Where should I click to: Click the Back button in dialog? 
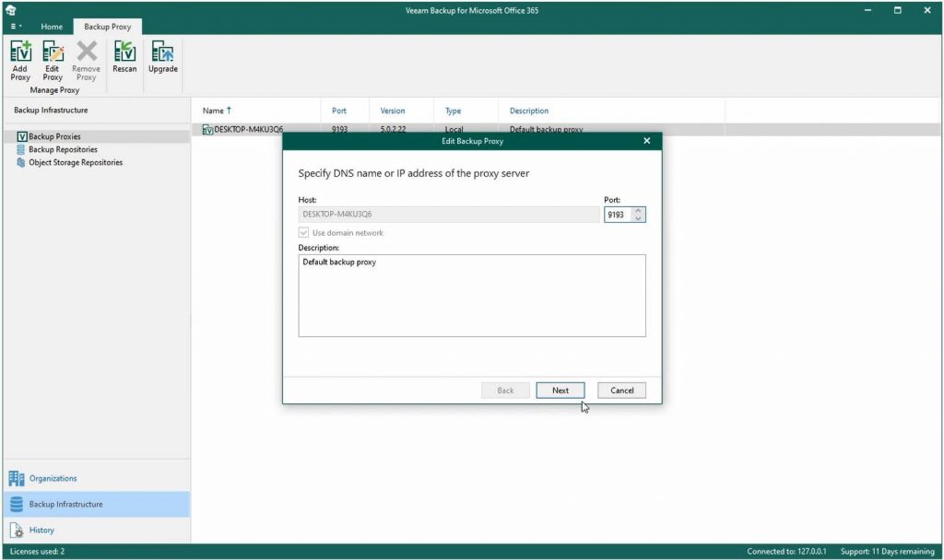(506, 391)
